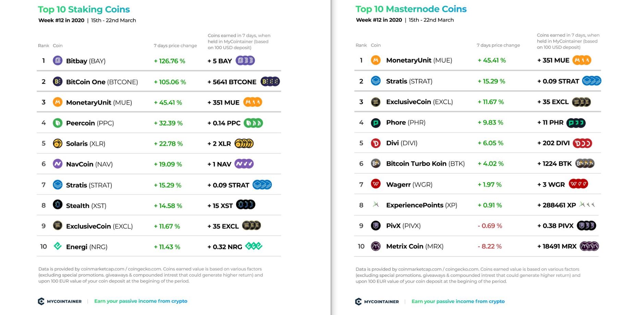Select the Peercoin green leaf icon

pos(58,123)
